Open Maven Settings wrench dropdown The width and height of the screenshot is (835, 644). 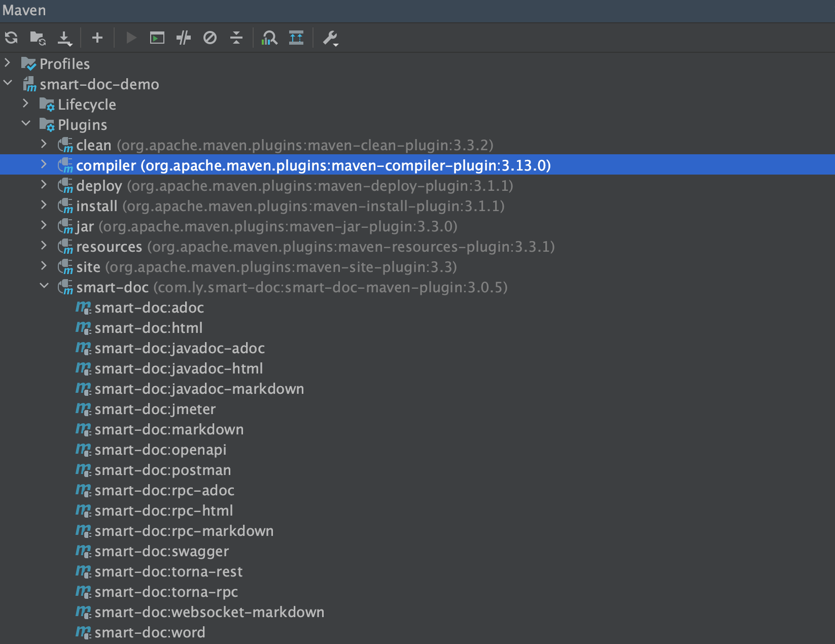[x=330, y=38]
